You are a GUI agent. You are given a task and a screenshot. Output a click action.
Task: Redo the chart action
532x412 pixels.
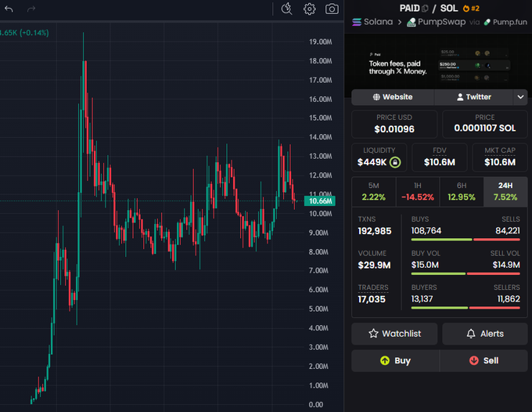coord(31,9)
